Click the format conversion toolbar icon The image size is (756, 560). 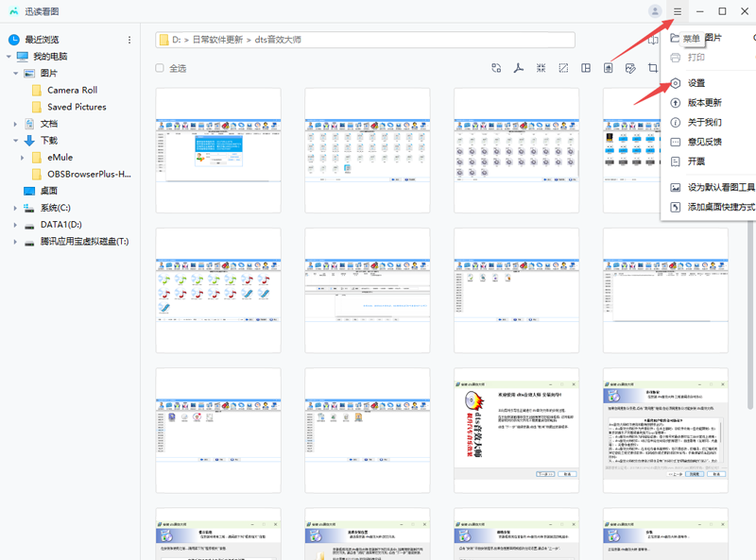496,68
